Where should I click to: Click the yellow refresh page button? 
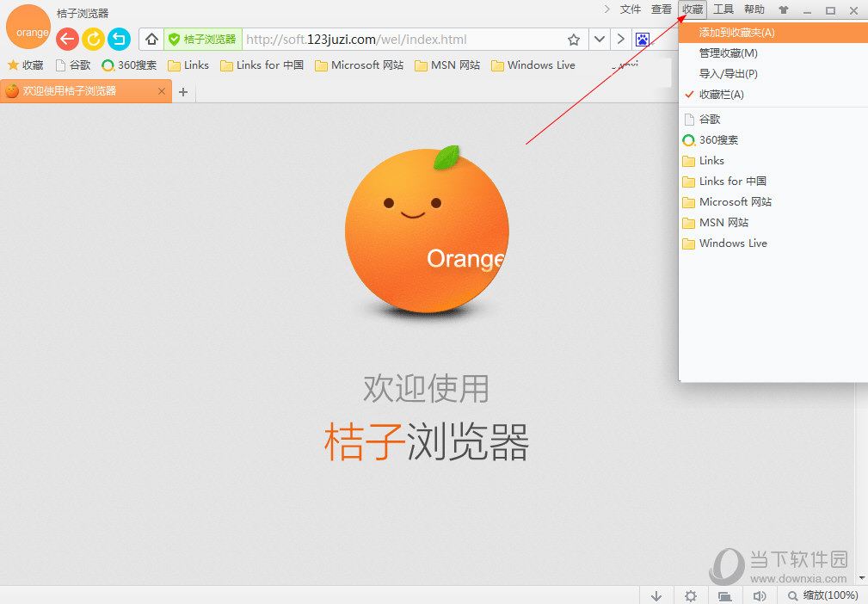(93, 39)
